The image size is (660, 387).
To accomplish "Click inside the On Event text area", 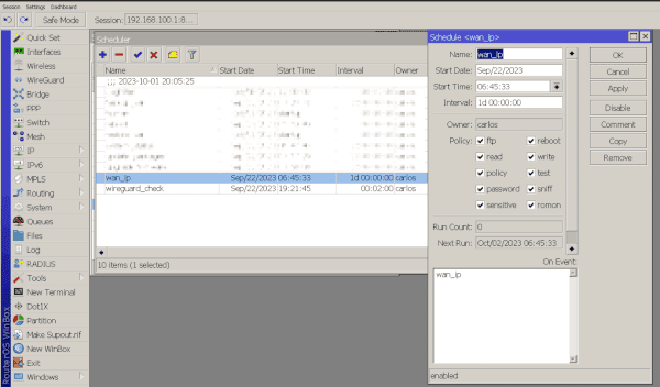I will point(502,316).
